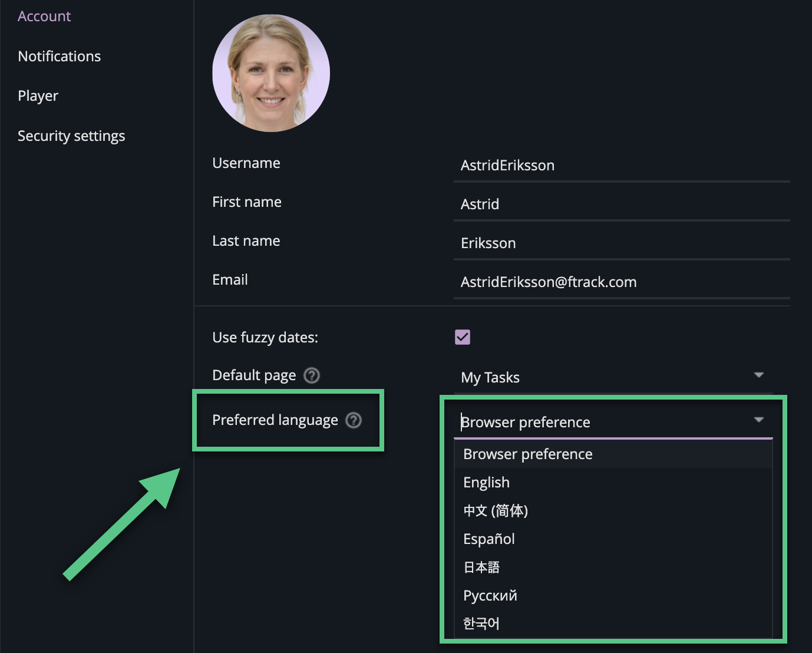Select 한국어 from the language list

[x=481, y=624]
